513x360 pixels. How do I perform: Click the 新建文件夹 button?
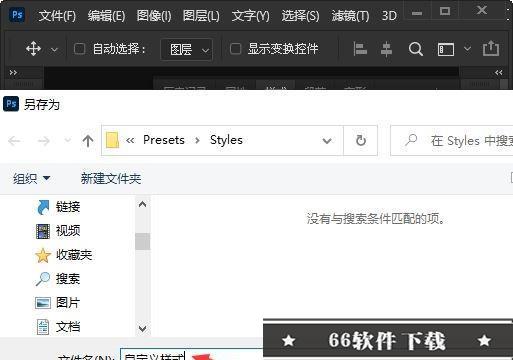coord(111,179)
